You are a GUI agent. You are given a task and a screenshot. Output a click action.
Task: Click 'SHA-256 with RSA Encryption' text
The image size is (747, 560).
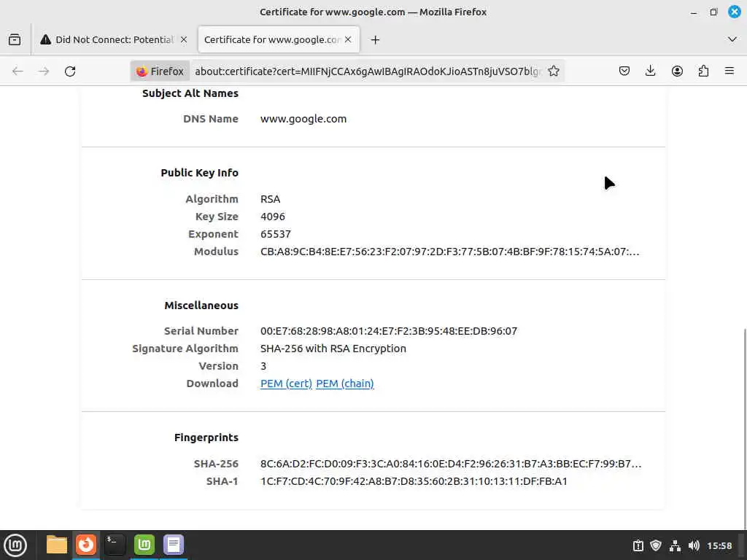[x=333, y=349]
